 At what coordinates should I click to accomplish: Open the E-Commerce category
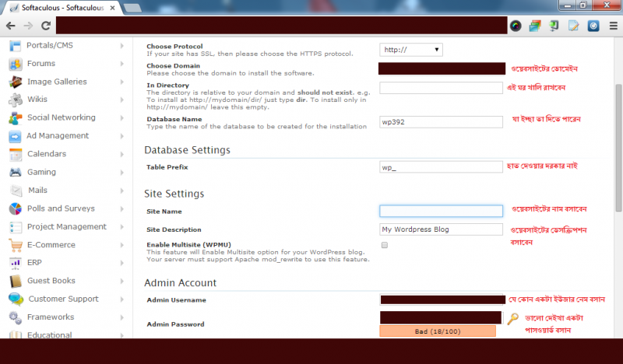(51, 245)
